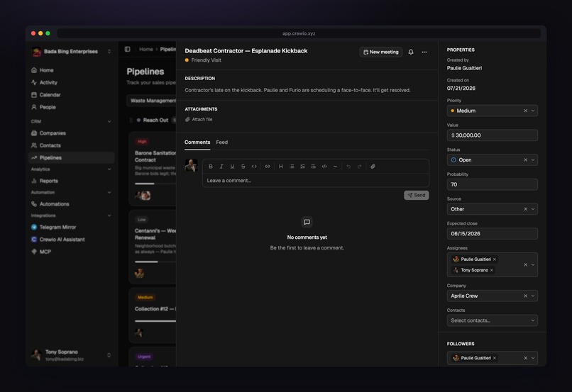Viewport: 572px width, 392px height.
Task: Collapse the Analytics sidebar section
Action: pos(109,169)
